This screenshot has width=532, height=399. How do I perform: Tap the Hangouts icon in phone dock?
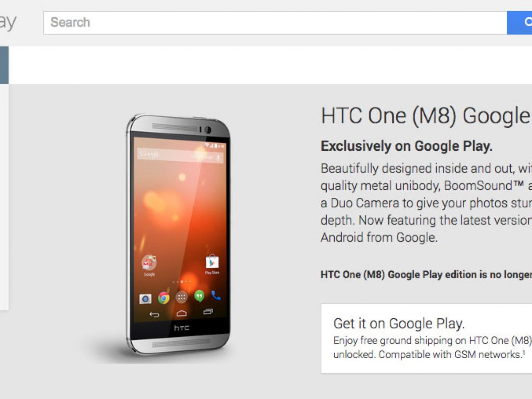[x=199, y=296]
